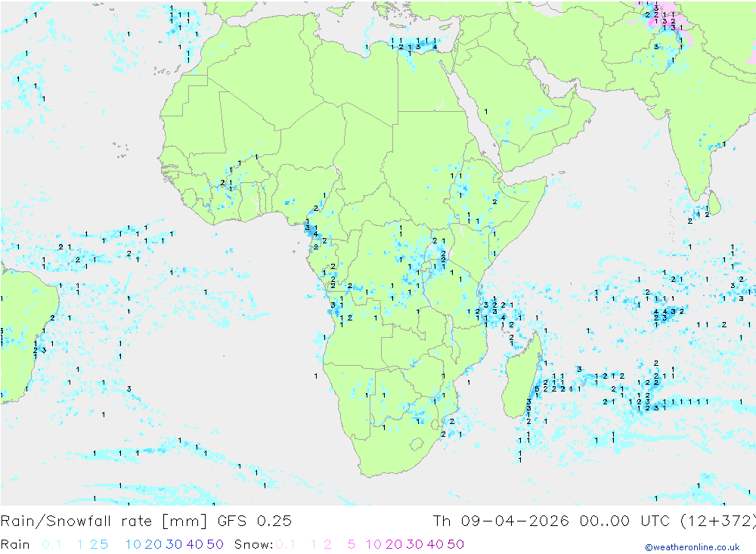
Task: Click the "(12+372)" forecast offset text
Action: (x=718, y=522)
